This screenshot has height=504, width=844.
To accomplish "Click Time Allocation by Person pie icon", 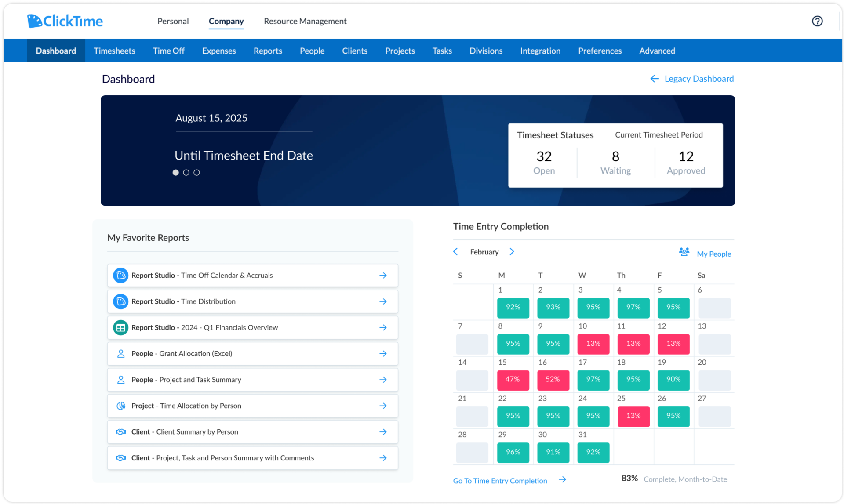I will (x=120, y=406).
